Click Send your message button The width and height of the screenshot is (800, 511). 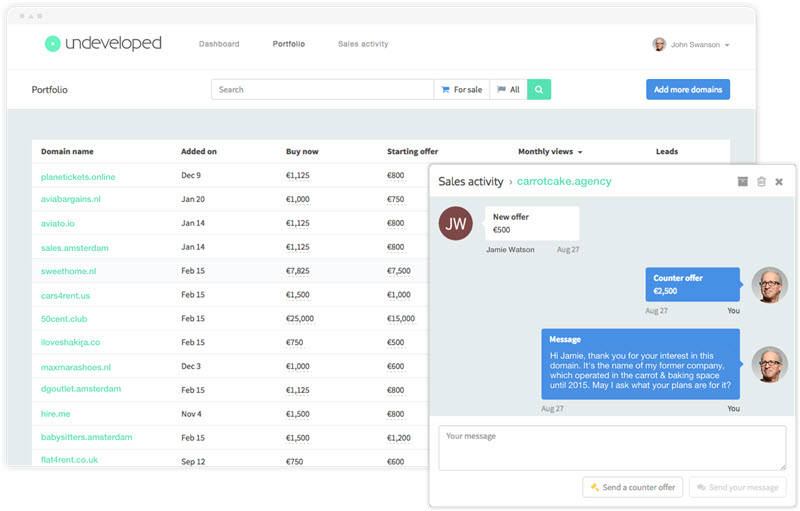(738, 487)
